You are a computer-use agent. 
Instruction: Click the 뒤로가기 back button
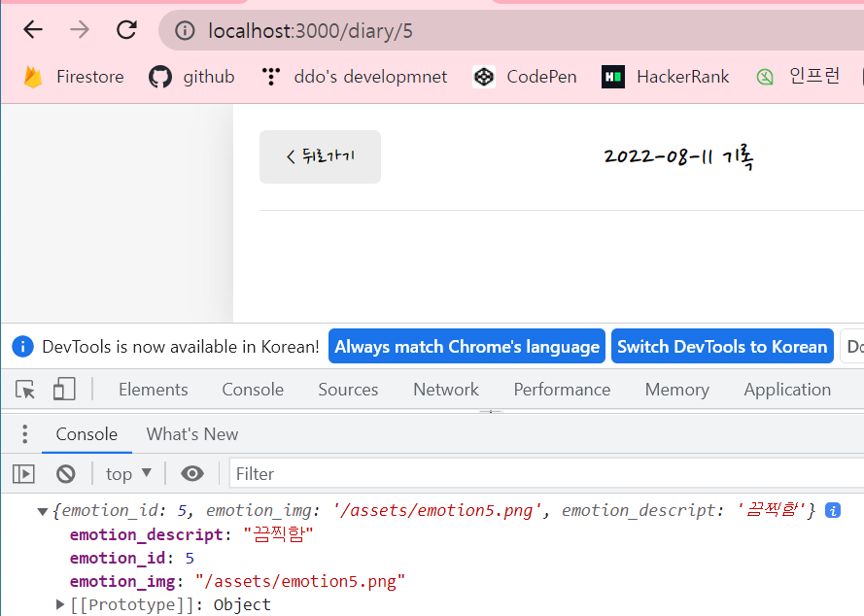320,157
